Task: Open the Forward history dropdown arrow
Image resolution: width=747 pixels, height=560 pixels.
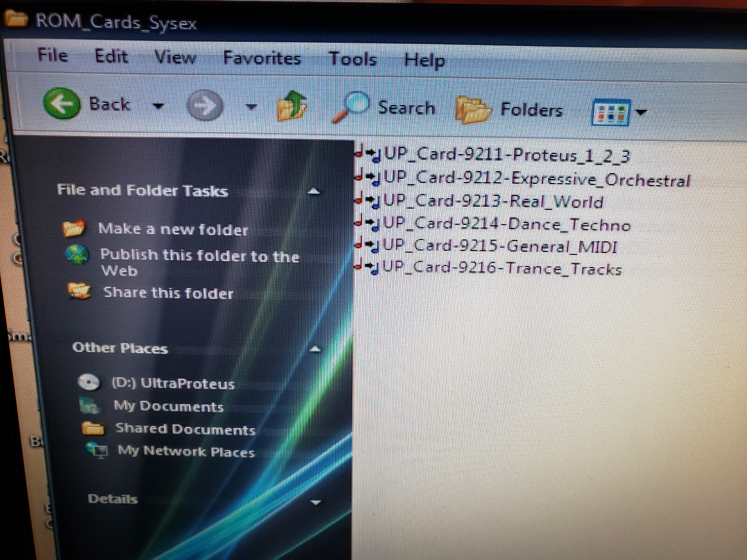Action: (x=252, y=107)
